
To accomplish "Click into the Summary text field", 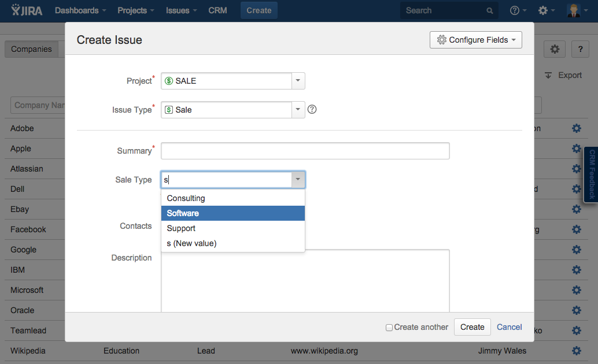I will coord(305,151).
